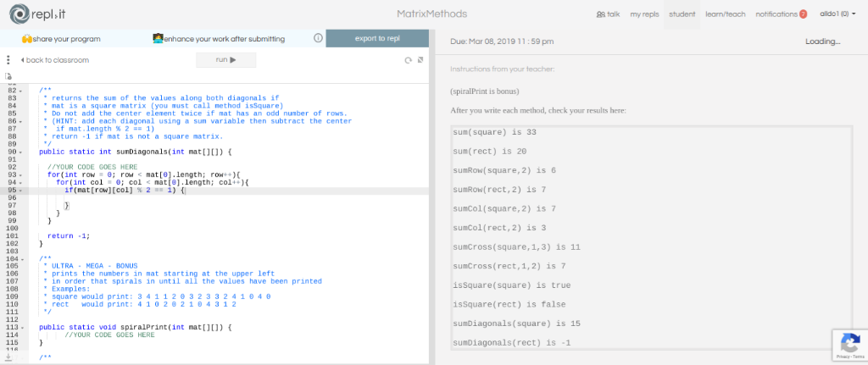Click the person-at-laptop enhance emoji icon
The width and height of the screenshot is (868, 365).
coord(158,39)
